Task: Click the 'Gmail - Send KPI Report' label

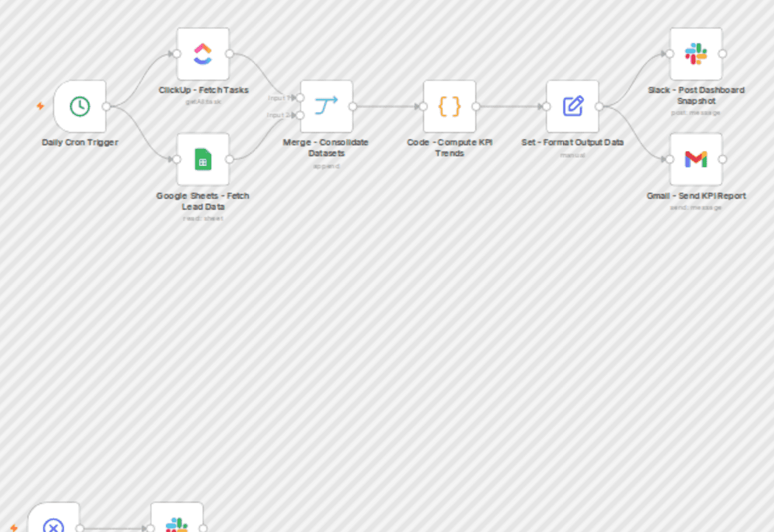Action: (x=696, y=196)
